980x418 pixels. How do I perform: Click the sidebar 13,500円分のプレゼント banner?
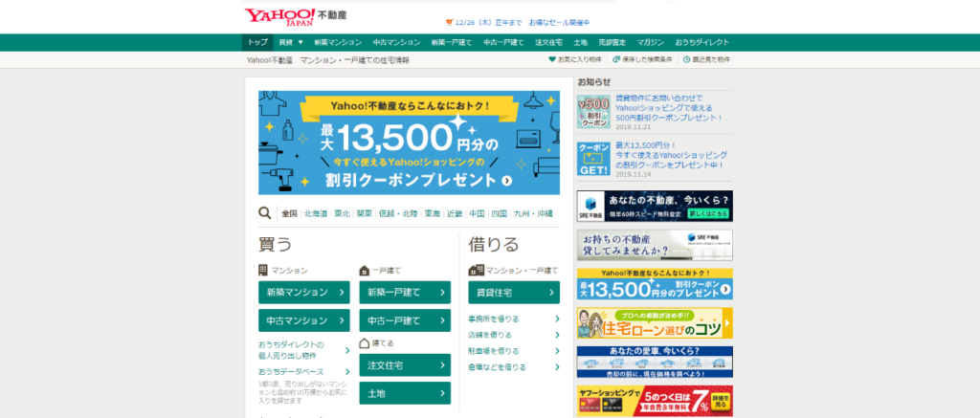tap(655, 284)
